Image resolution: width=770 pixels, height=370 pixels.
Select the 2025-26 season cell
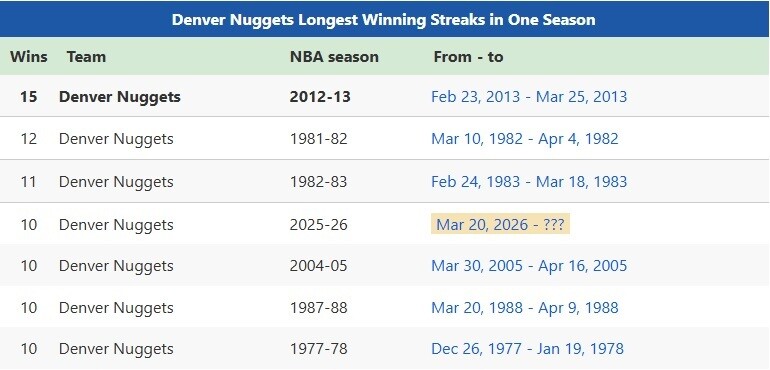(x=318, y=225)
